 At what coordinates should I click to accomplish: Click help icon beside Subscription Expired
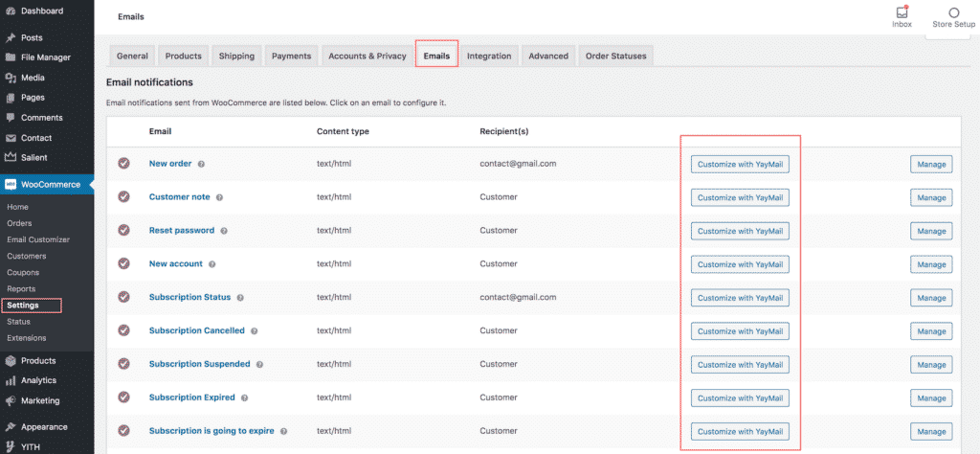point(244,397)
